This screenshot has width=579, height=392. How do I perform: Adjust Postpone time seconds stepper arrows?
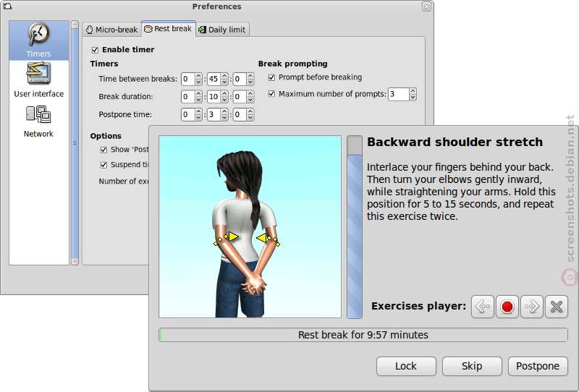(250, 114)
